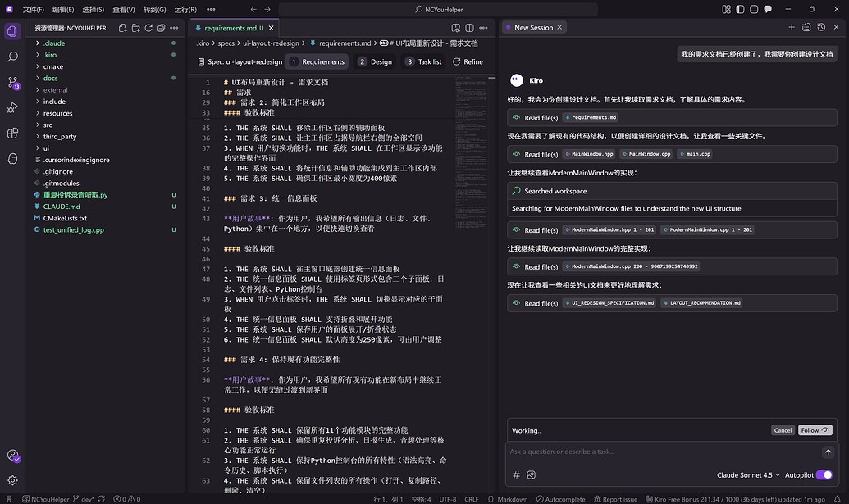This screenshot has width=849, height=504.
Task: Open the Accounts icon in activity bar
Action: pos(12,456)
